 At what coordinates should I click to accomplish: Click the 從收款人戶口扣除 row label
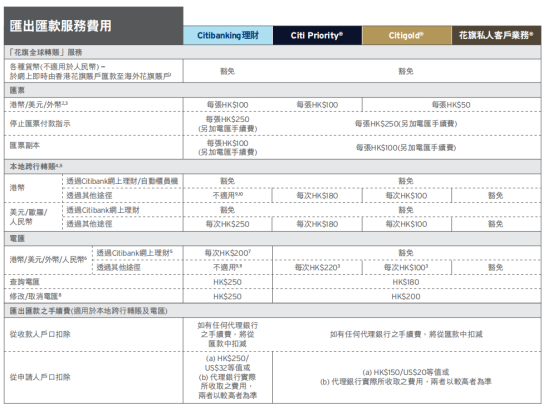tap(40, 334)
